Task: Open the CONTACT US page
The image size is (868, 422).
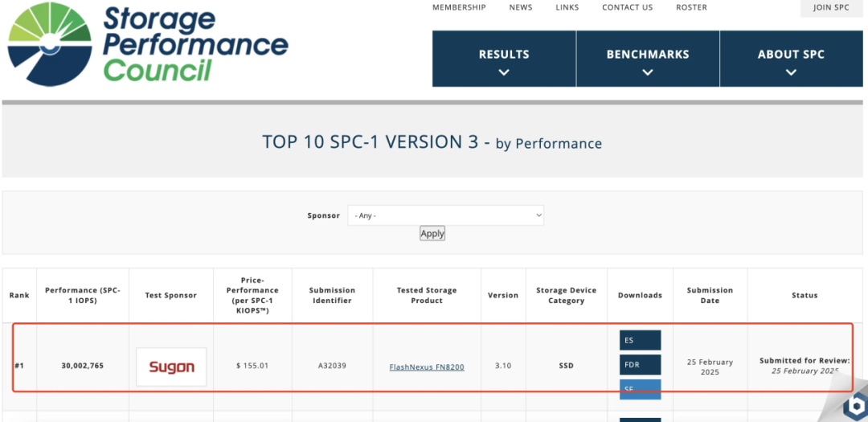Action: point(627,7)
